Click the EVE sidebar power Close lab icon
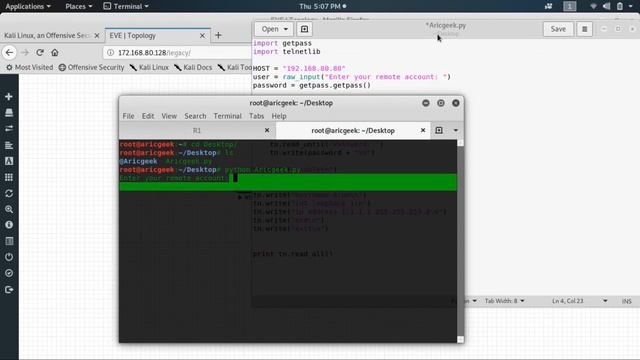 [9, 257]
